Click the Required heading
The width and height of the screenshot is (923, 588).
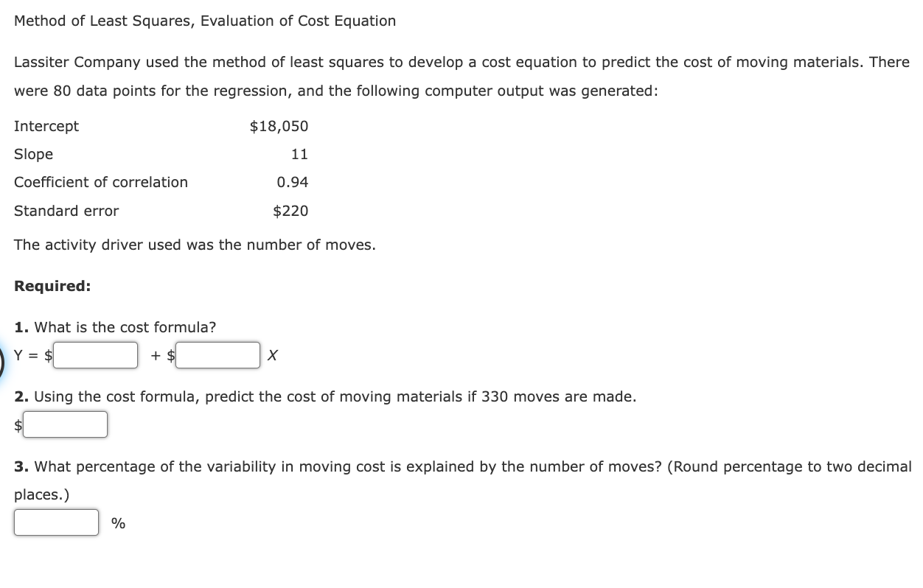pyautogui.click(x=52, y=286)
